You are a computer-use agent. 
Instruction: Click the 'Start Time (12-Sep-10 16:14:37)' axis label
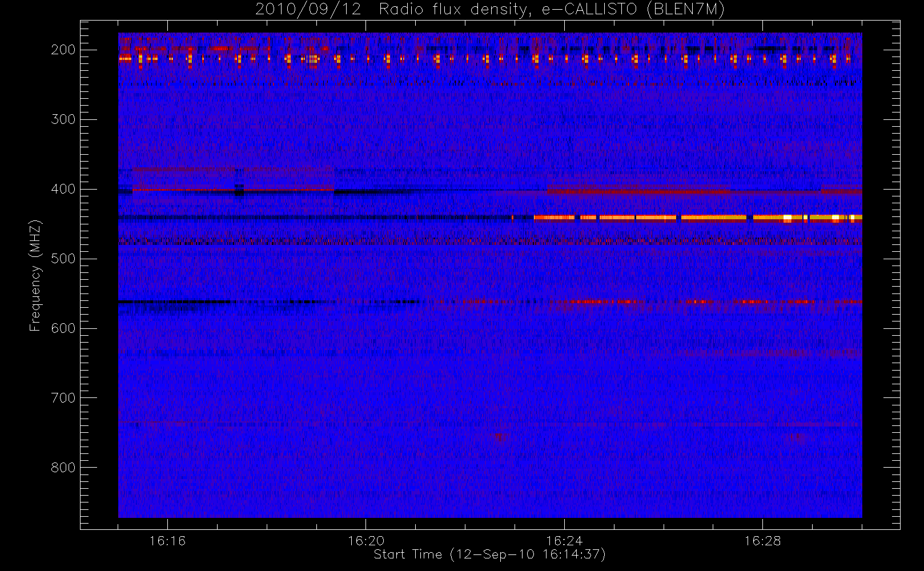tap(489, 554)
